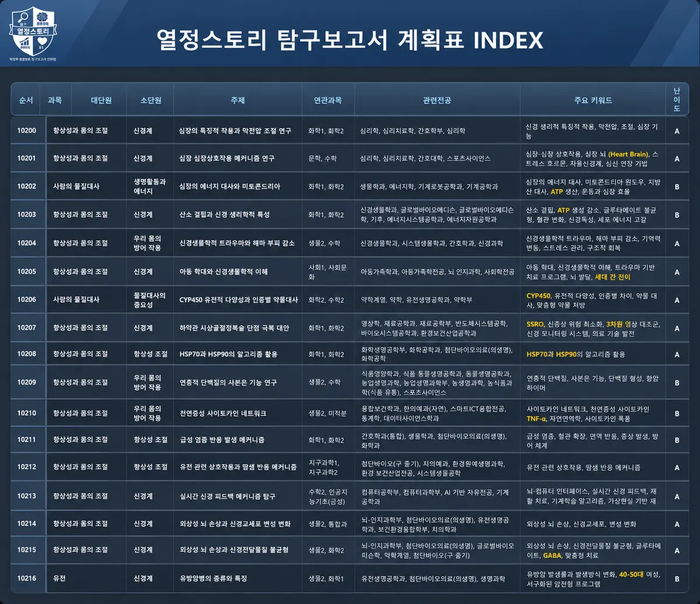Select row number 10209
This screenshot has height=604, width=700.
pos(27,382)
